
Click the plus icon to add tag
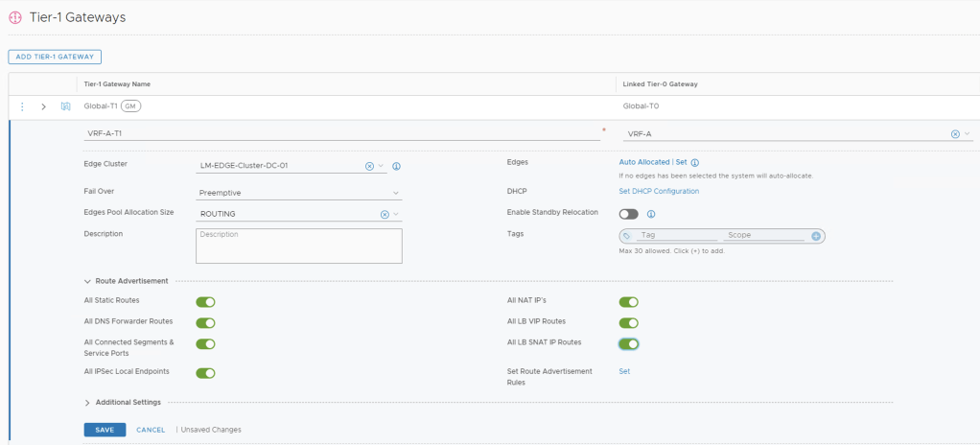(816, 235)
